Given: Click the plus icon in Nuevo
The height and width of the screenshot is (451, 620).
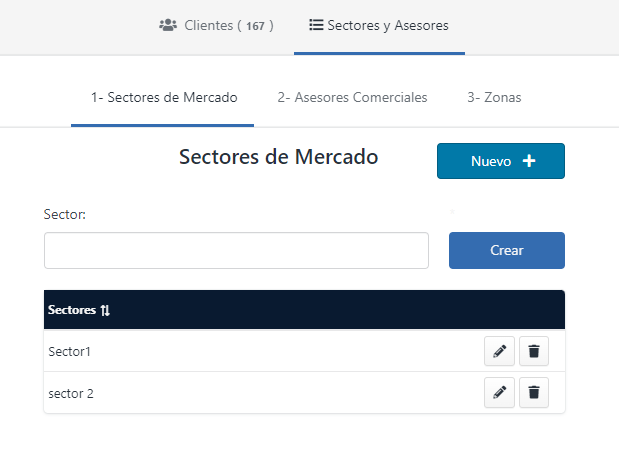Looking at the screenshot, I should click(529, 161).
